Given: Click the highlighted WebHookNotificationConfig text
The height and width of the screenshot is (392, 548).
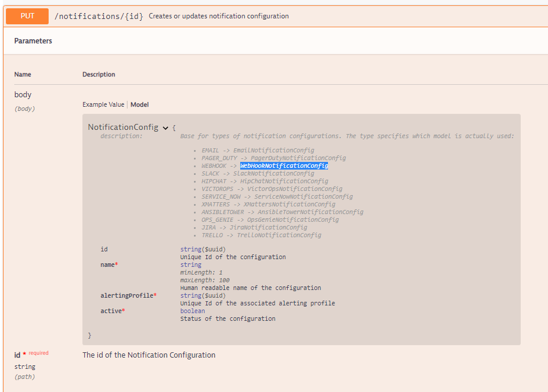Looking at the screenshot, I should 284,166.
